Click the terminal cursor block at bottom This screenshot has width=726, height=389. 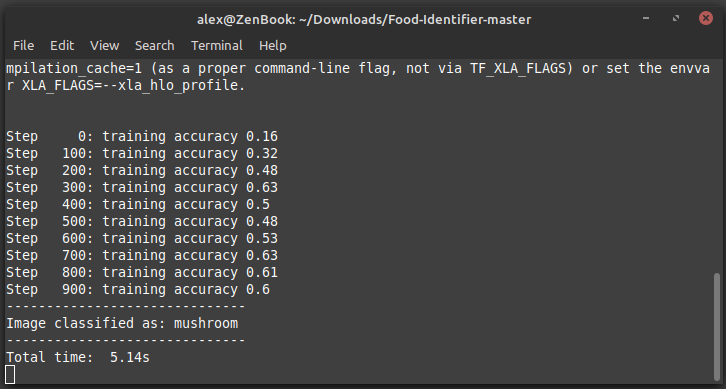[x=10, y=374]
